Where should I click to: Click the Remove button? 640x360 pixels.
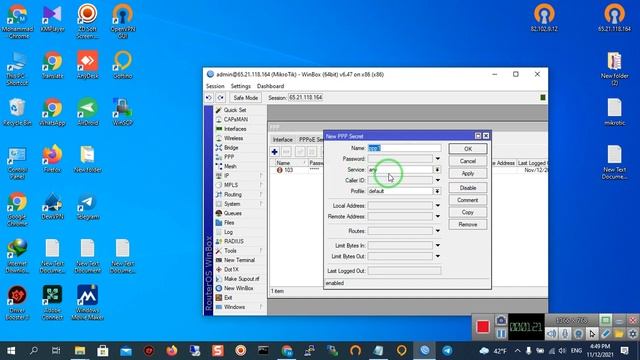click(x=468, y=224)
